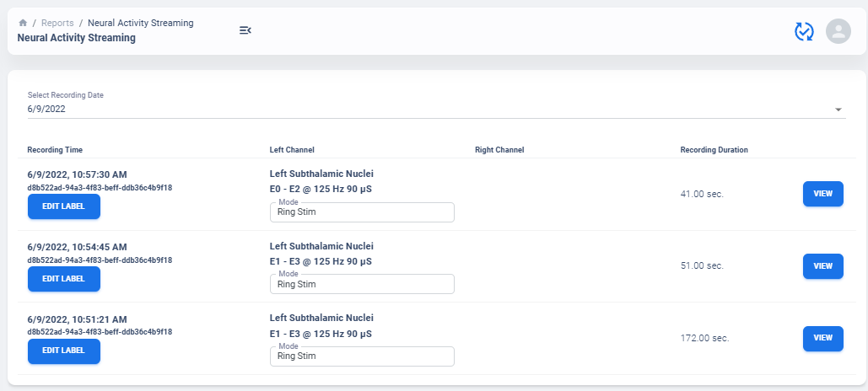Edit label for 10:54:45 AM recording
The width and height of the screenshot is (868, 391).
coord(64,279)
